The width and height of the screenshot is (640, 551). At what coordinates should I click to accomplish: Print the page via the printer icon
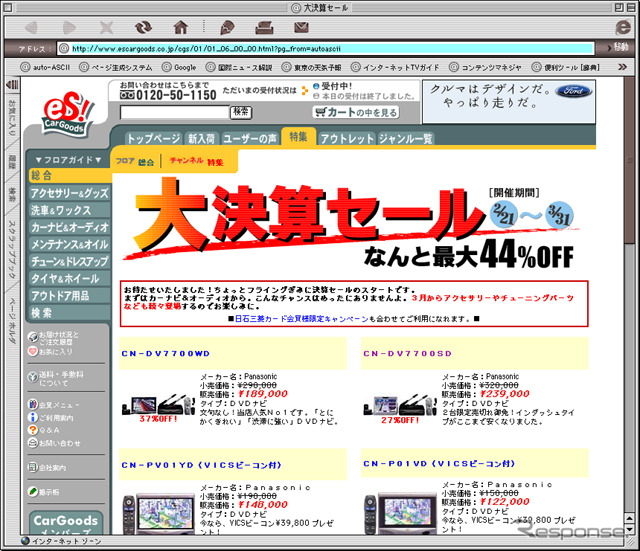pyautogui.click(x=264, y=28)
